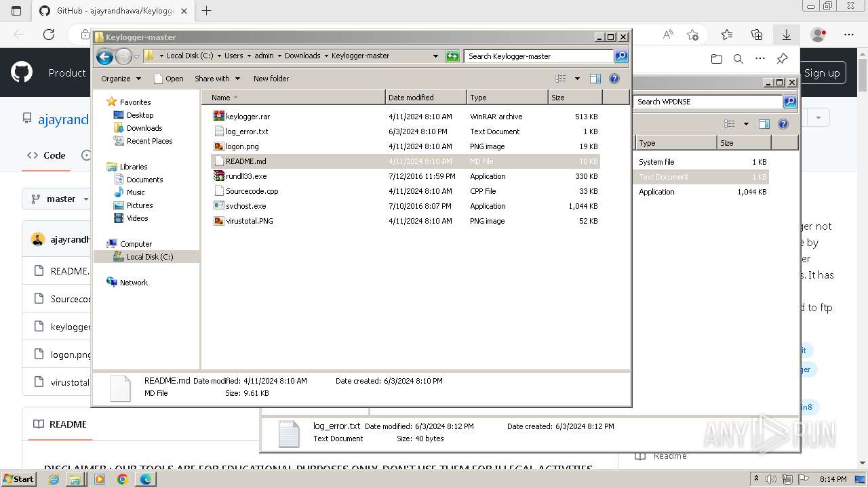Focus the Search Keylogger-master input field
Viewport: 868px width, 488px height.
[539, 56]
